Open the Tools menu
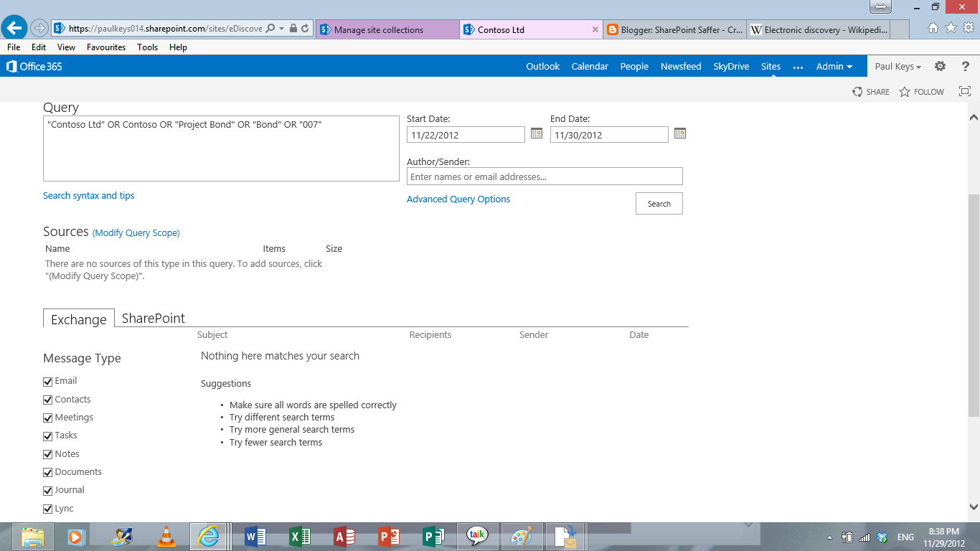This screenshot has height=551, width=980. pyautogui.click(x=147, y=47)
